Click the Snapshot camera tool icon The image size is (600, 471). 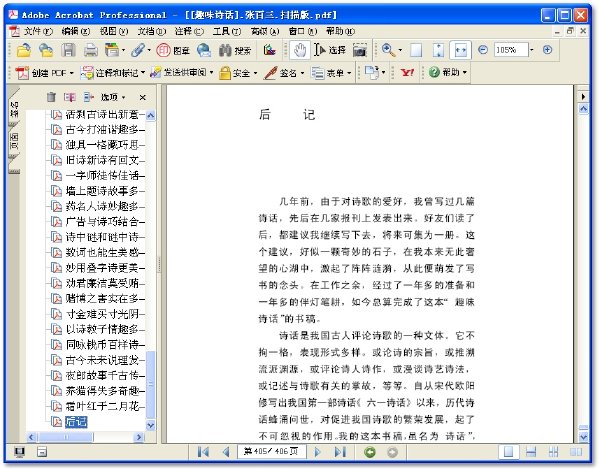(360, 50)
